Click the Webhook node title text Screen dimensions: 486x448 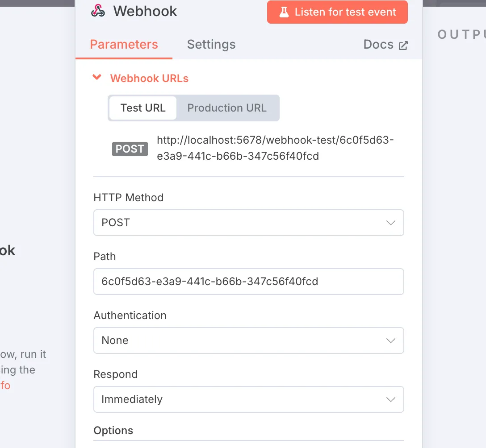coord(145,11)
